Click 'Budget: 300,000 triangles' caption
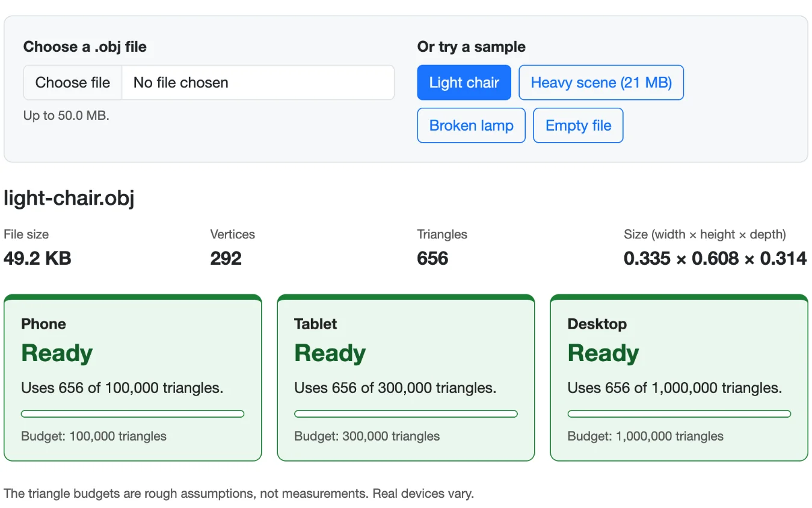The image size is (812, 508). (x=367, y=436)
